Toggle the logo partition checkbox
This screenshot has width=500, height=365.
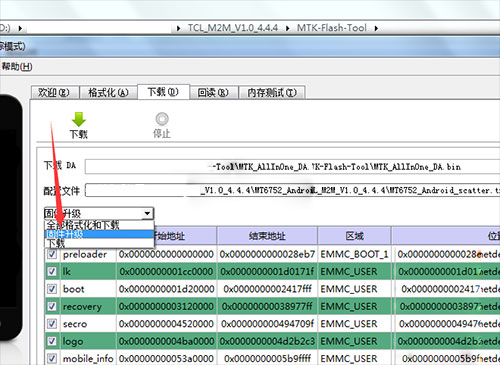click(x=52, y=341)
